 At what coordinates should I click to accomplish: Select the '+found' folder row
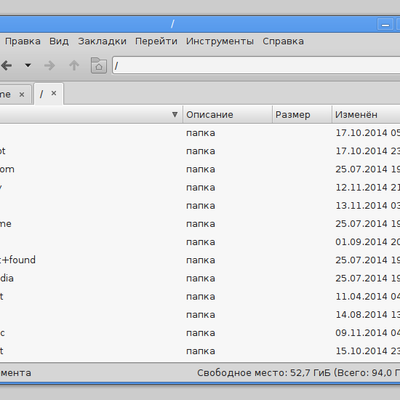(x=200, y=260)
